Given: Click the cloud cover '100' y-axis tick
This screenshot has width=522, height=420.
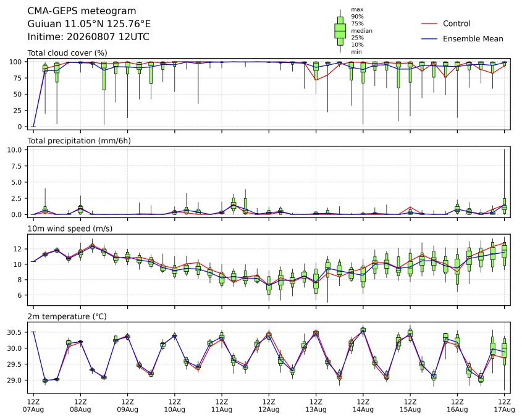Looking at the screenshot, I should click(16, 62).
